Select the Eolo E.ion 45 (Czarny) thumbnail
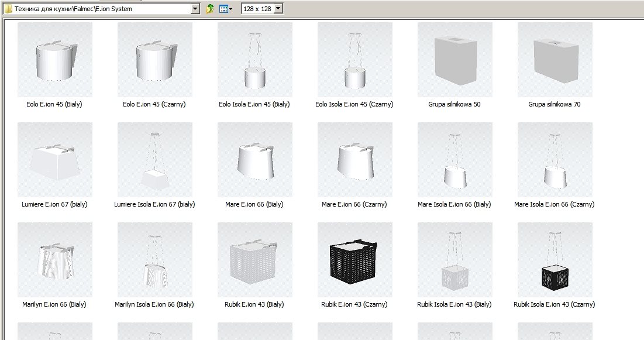The width and height of the screenshot is (644, 340). click(155, 60)
